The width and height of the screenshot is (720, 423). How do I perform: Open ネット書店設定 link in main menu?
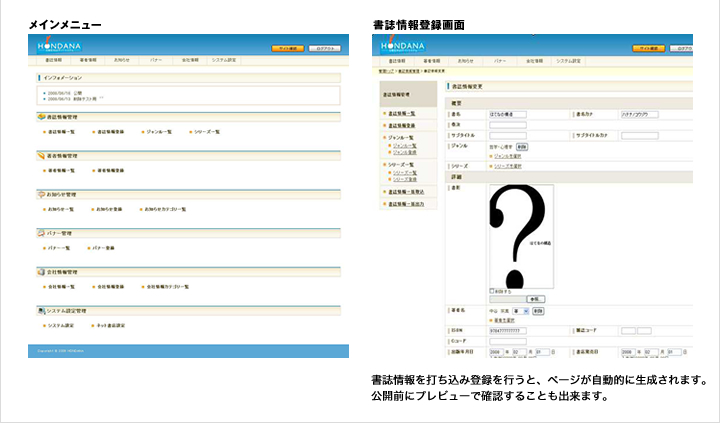pos(111,326)
